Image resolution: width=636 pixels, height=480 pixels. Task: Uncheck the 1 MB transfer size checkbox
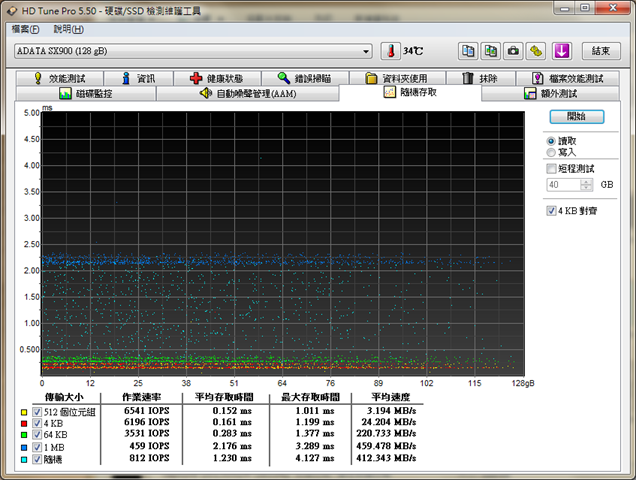tap(37, 447)
